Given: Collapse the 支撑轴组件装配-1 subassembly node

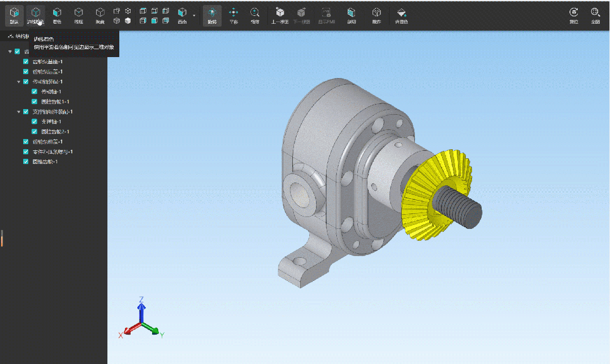Looking at the screenshot, I should [x=19, y=112].
